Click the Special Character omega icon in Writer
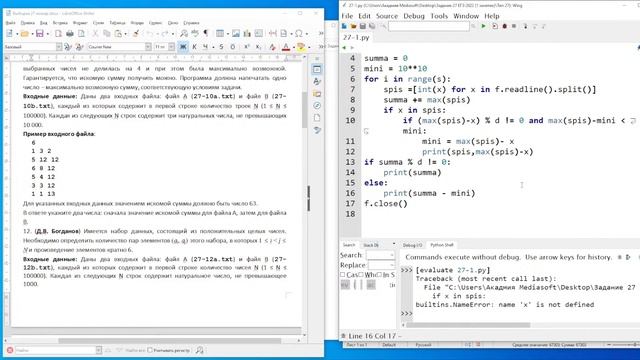The image size is (640, 360). [299, 33]
